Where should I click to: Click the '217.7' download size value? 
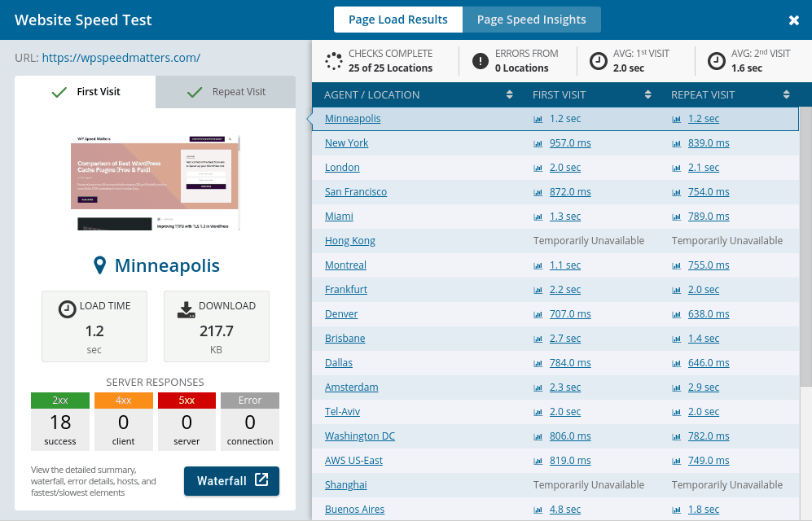pyautogui.click(x=217, y=331)
